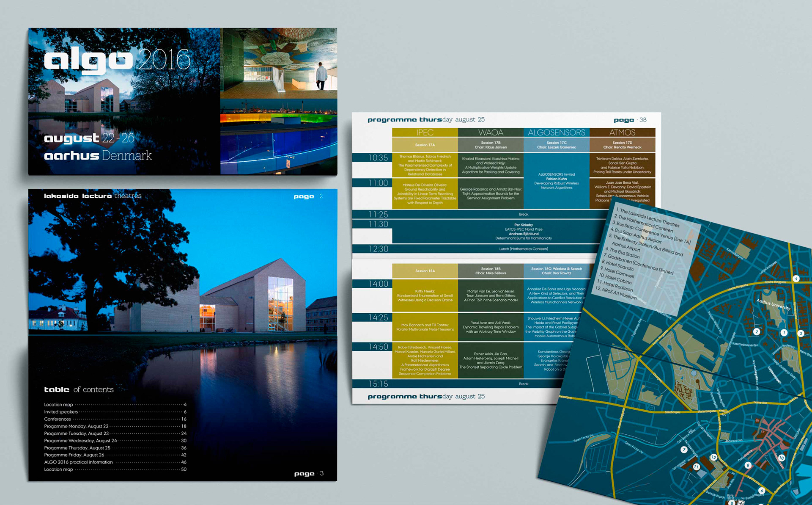Viewport: 812px width, 505px height.
Task: Click the 'table of contents' heading
Action: pos(79,389)
